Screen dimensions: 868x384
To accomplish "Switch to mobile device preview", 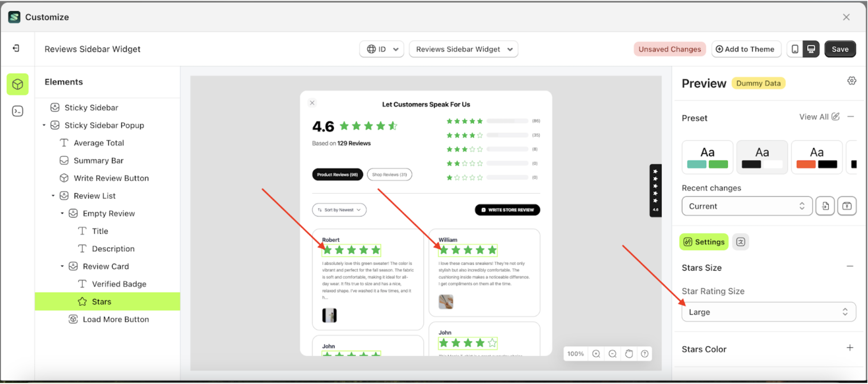I will point(795,49).
